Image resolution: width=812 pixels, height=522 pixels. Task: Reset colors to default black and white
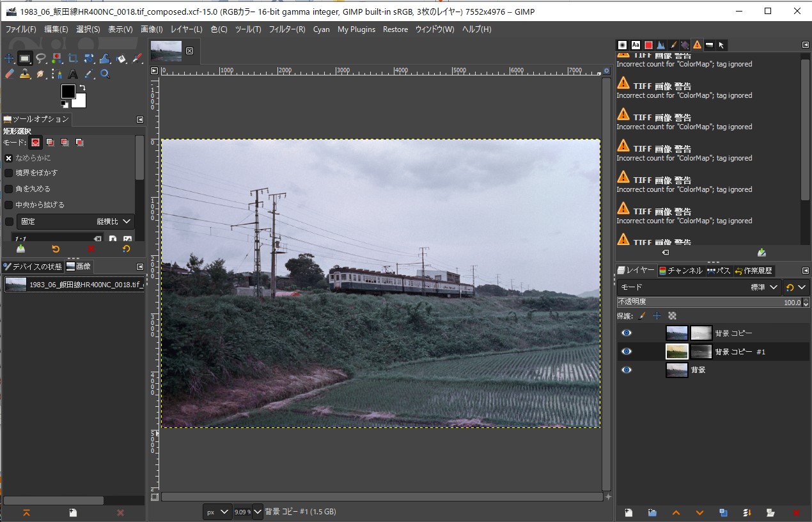(65, 104)
